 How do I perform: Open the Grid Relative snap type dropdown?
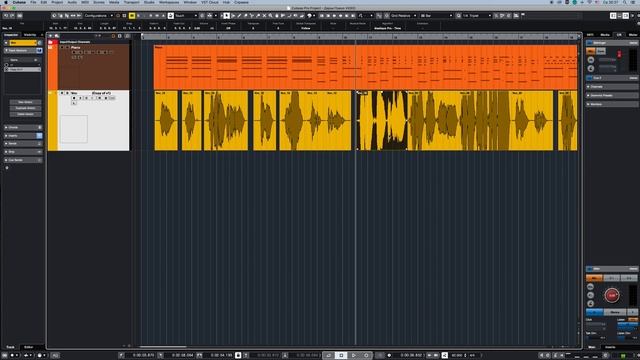[403, 16]
